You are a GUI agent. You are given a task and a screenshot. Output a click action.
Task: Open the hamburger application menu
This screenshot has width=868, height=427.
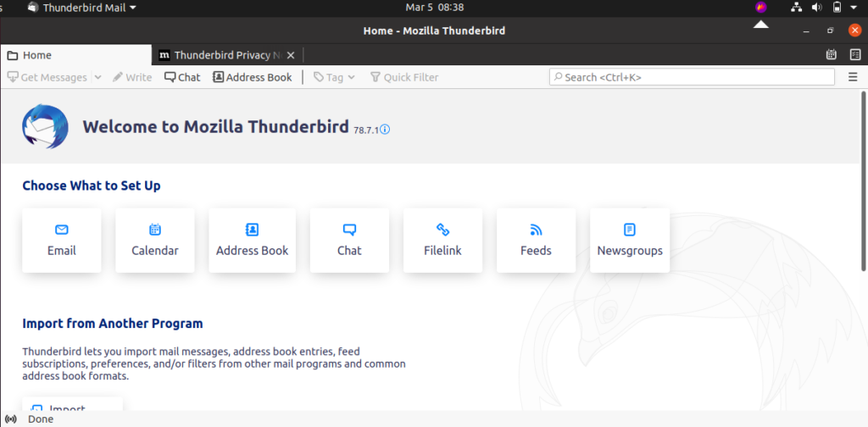(853, 77)
